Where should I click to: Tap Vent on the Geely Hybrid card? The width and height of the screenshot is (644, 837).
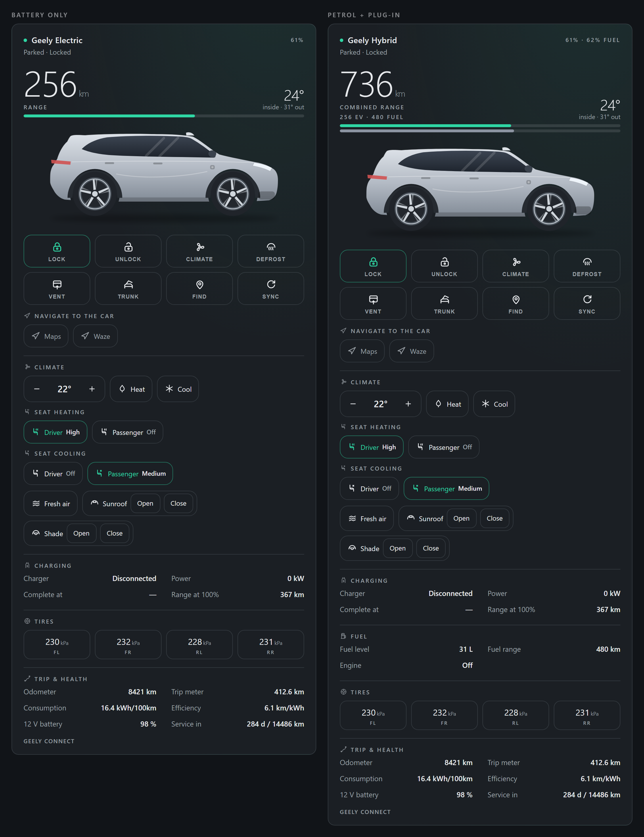tap(373, 303)
